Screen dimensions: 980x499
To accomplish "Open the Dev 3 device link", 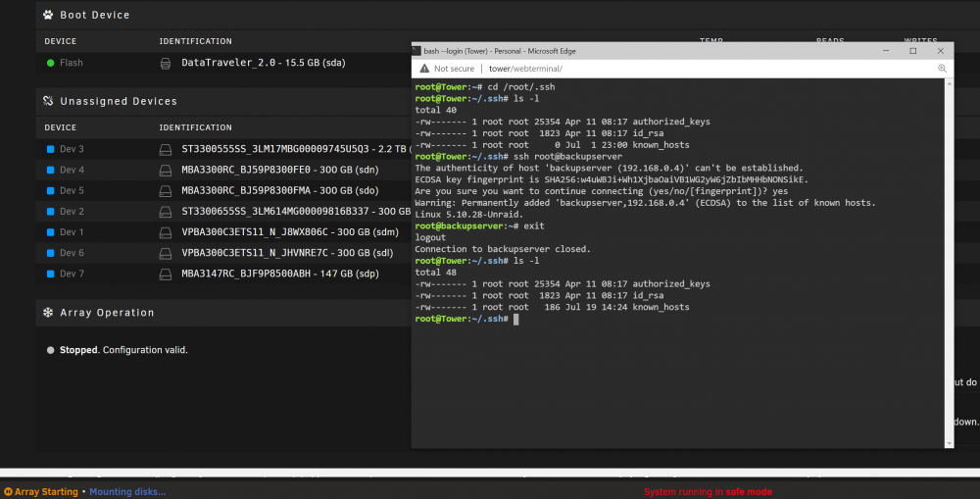I will [x=72, y=149].
